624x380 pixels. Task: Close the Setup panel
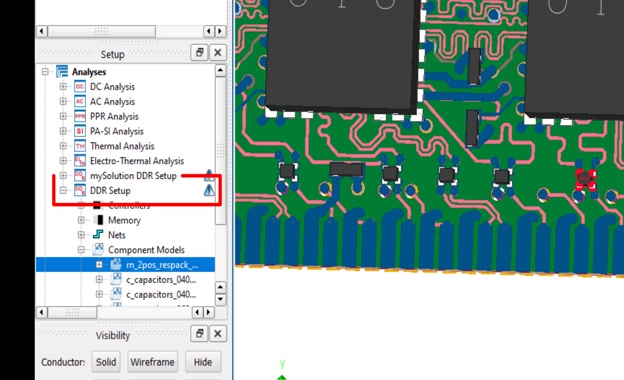click(218, 53)
